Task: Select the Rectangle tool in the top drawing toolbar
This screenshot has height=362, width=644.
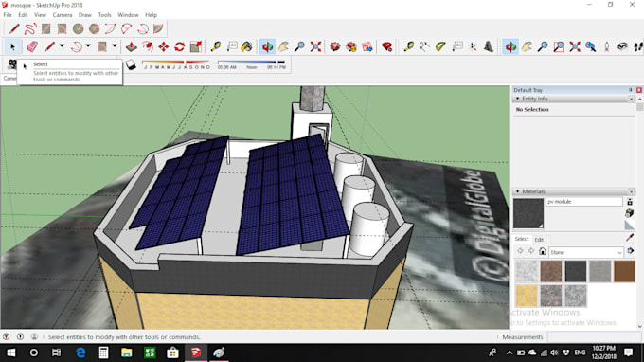Action: [46, 28]
